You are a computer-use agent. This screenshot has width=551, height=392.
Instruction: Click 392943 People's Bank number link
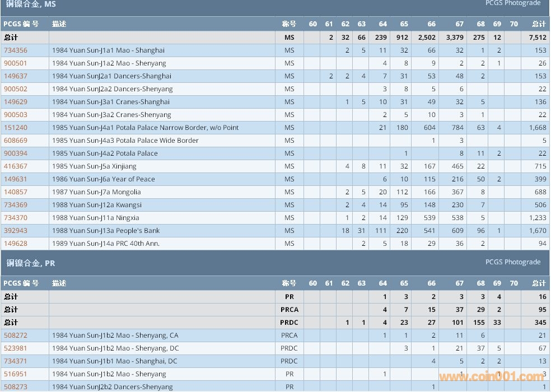pos(16,231)
